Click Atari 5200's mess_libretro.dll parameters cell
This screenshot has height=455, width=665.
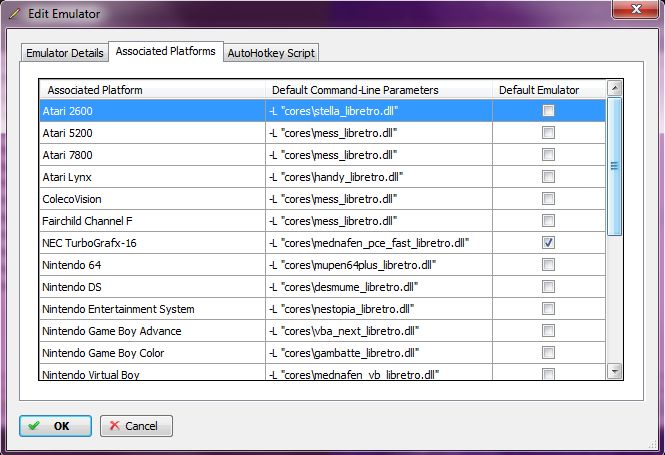[379, 133]
